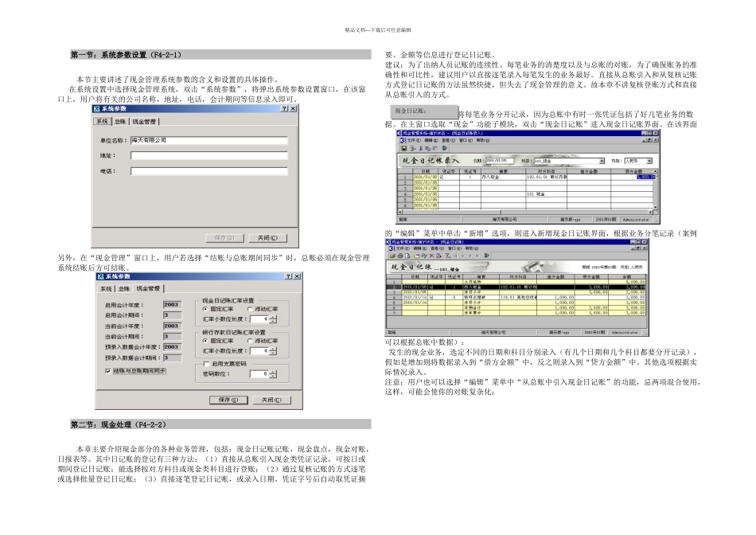Select 浮动汇率 under 现金日记账汇率设置
Screen dimensions: 756x535
click(x=250, y=309)
